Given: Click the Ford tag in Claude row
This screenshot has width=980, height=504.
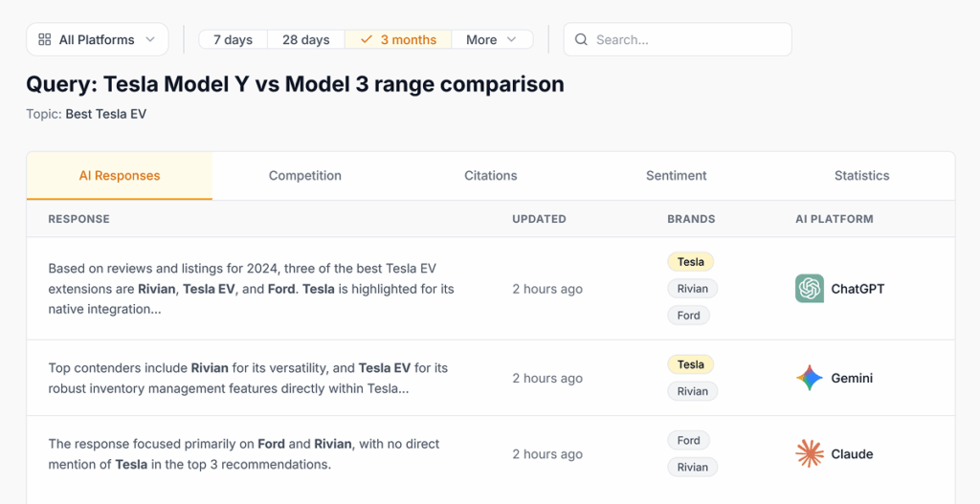Looking at the screenshot, I should click(688, 440).
